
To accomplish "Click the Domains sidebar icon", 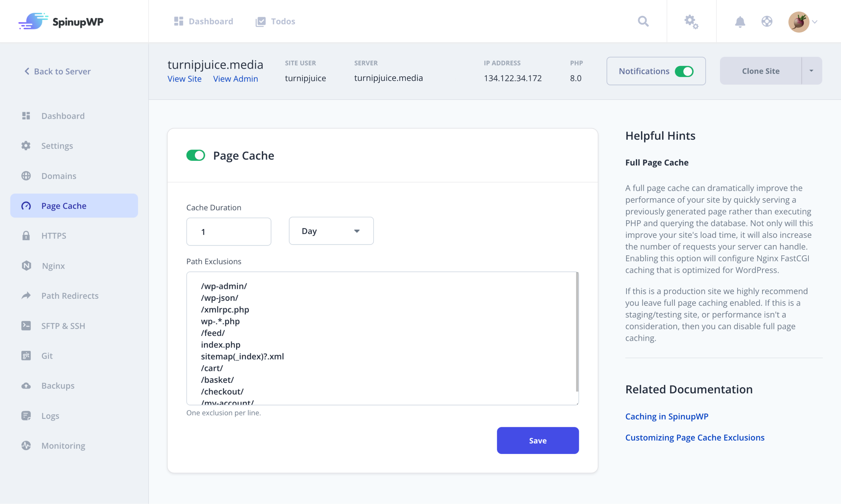I will click(26, 176).
